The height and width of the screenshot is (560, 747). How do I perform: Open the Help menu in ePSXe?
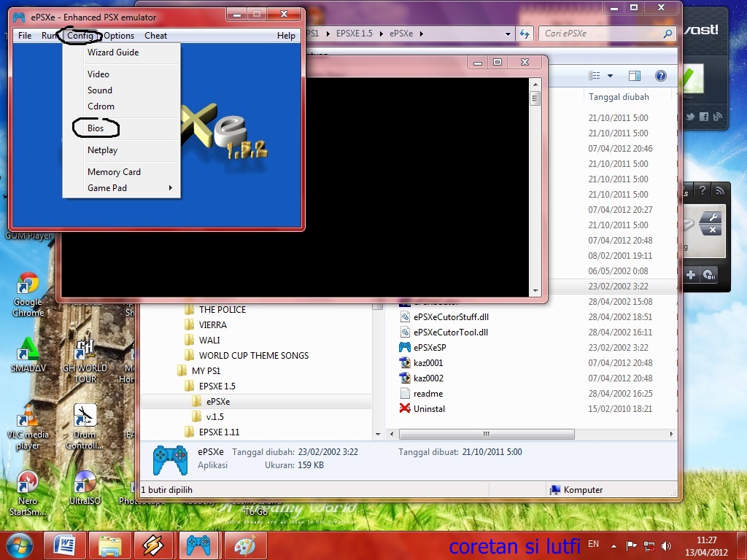tap(286, 36)
